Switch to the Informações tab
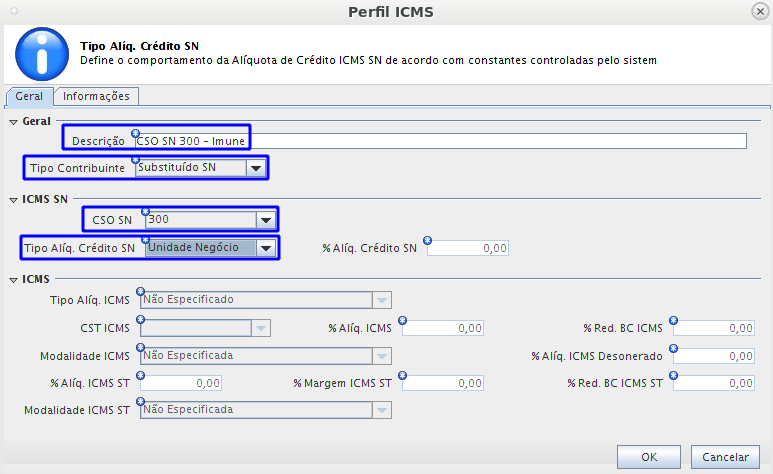Image resolution: width=773 pixels, height=474 pixels. coord(96,96)
